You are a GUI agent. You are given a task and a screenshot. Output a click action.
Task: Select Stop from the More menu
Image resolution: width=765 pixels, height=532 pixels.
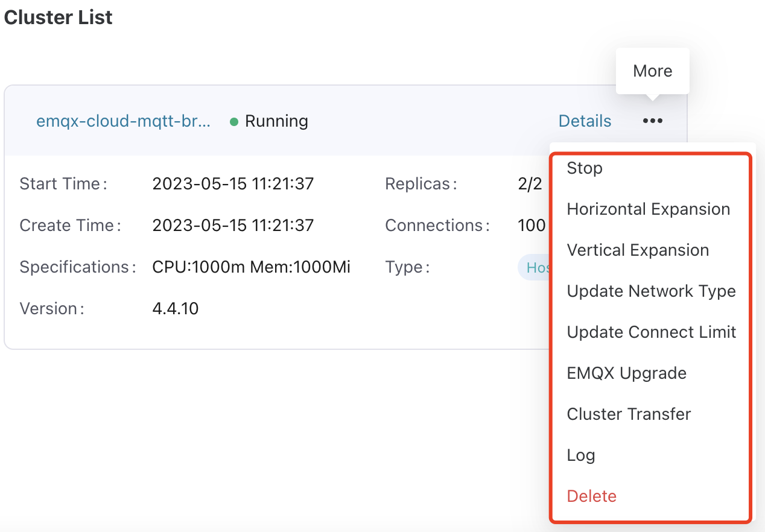click(585, 168)
